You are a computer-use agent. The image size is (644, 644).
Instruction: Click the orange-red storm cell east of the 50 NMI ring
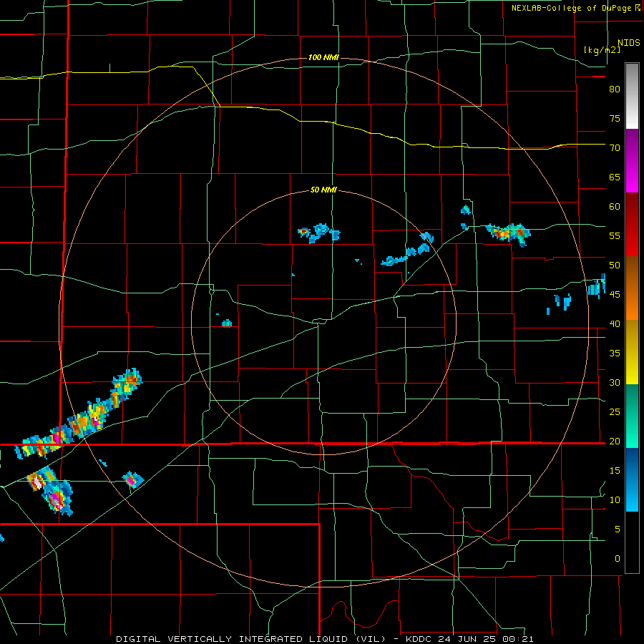(509, 233)
